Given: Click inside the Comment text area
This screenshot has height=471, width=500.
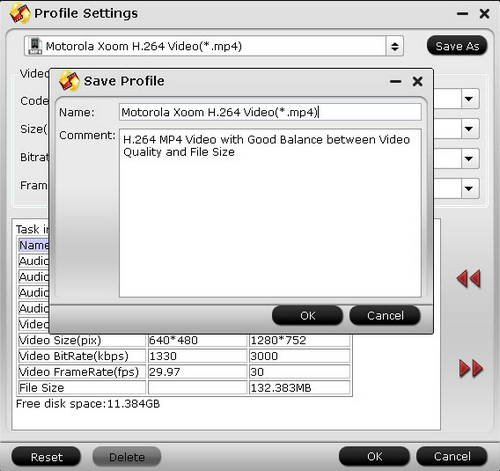Looking at the screenshot, I should pyautogui.click(x=270, y=213).
